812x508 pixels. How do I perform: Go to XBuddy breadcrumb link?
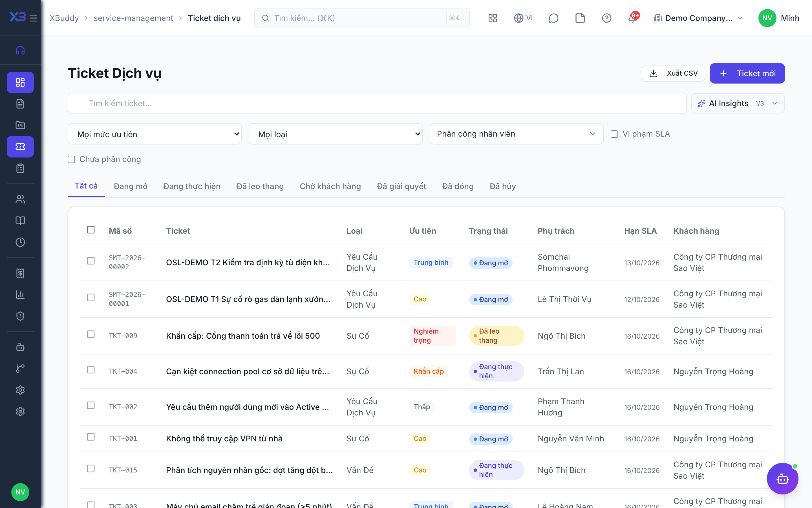tap(64, 18)
